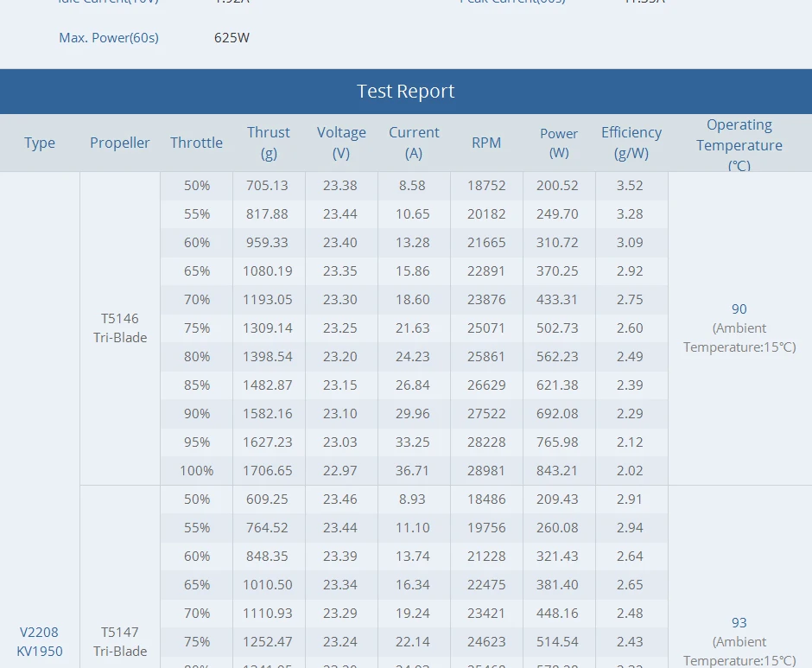The image size is (812, 668).
Task: Select the Voltage (V) column header
Action: coord(341,143)
